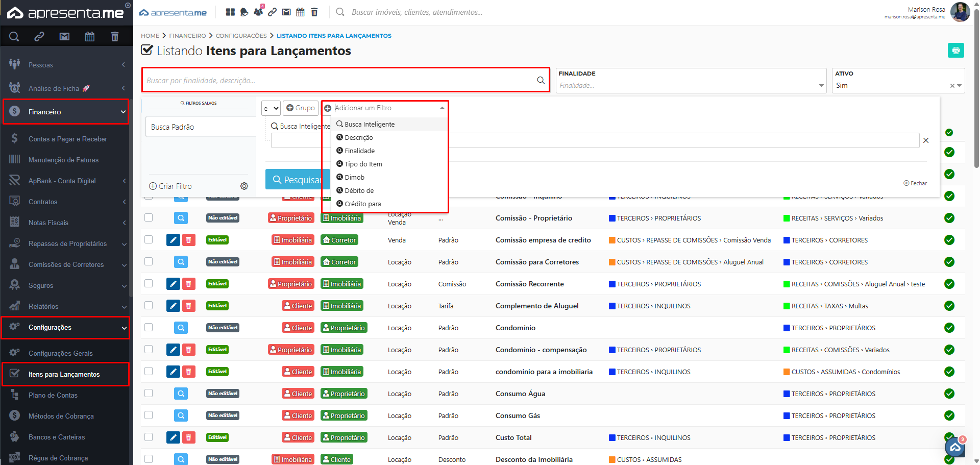View details of Condomínio item
Viewport: 980px width, 465px height.
pyautogui.click(x=181, y=328)
